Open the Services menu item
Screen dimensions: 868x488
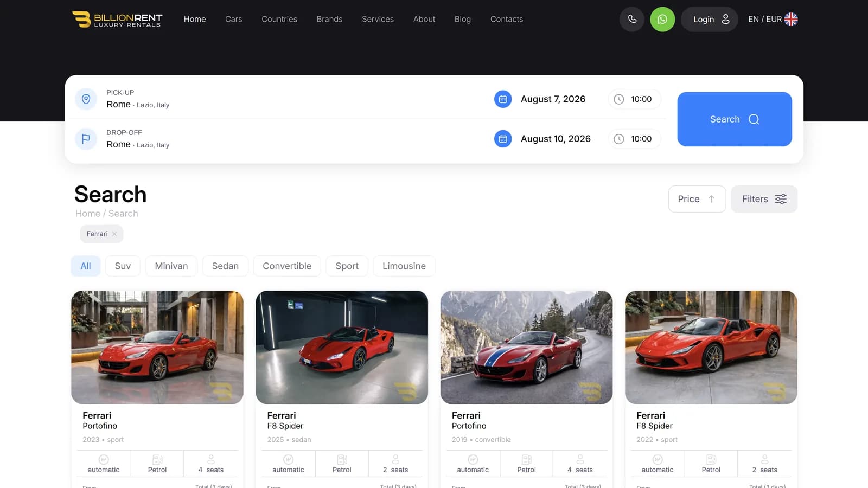(378, 19)
